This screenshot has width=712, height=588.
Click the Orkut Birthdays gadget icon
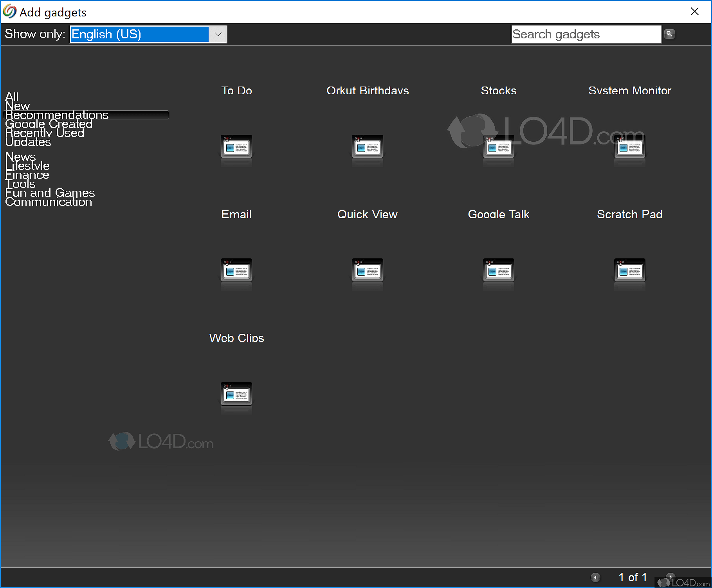pyautogui.click(x=368, y=146)
